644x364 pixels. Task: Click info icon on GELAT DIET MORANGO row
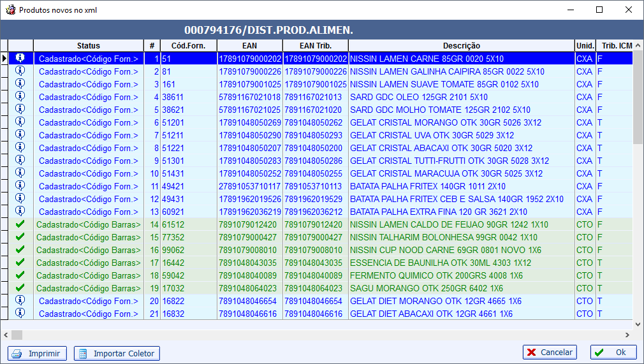[20, 300]
